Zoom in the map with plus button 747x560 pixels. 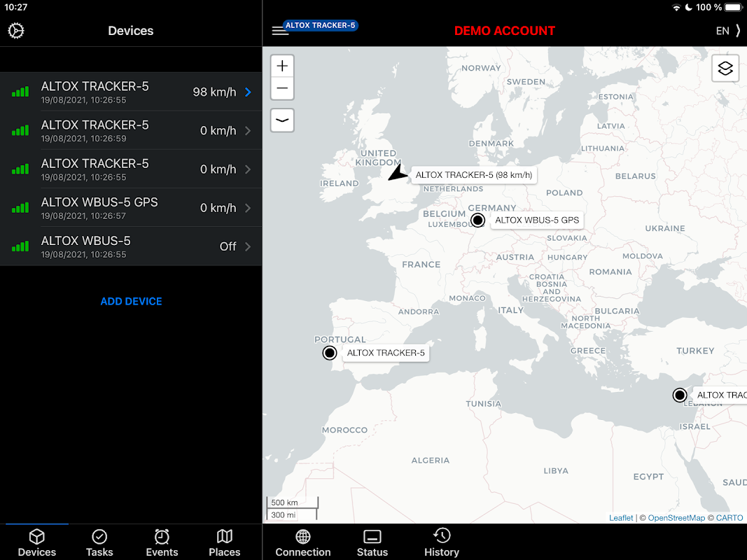coord(282,66)
